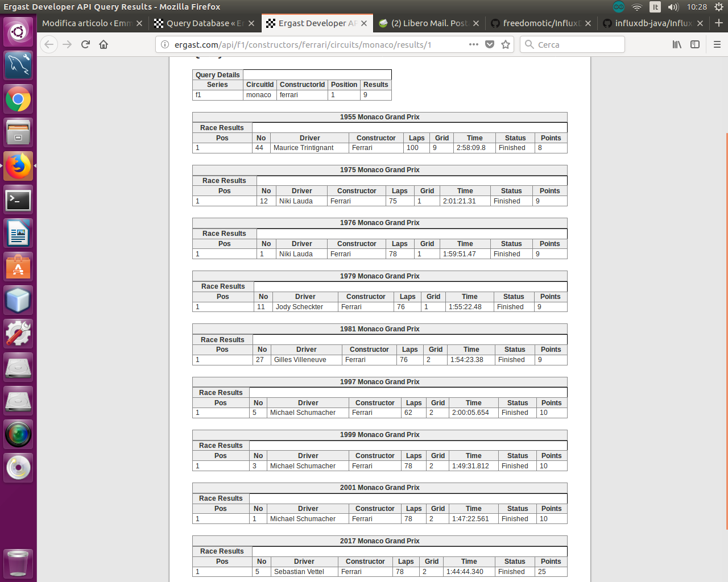Open a new tab with plus button
The width and height of the screenshot is (728, 582).
719,23
